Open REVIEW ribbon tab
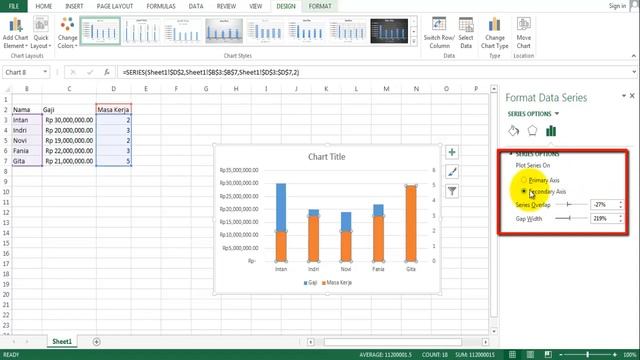640x360 pixels. [226, 6]
